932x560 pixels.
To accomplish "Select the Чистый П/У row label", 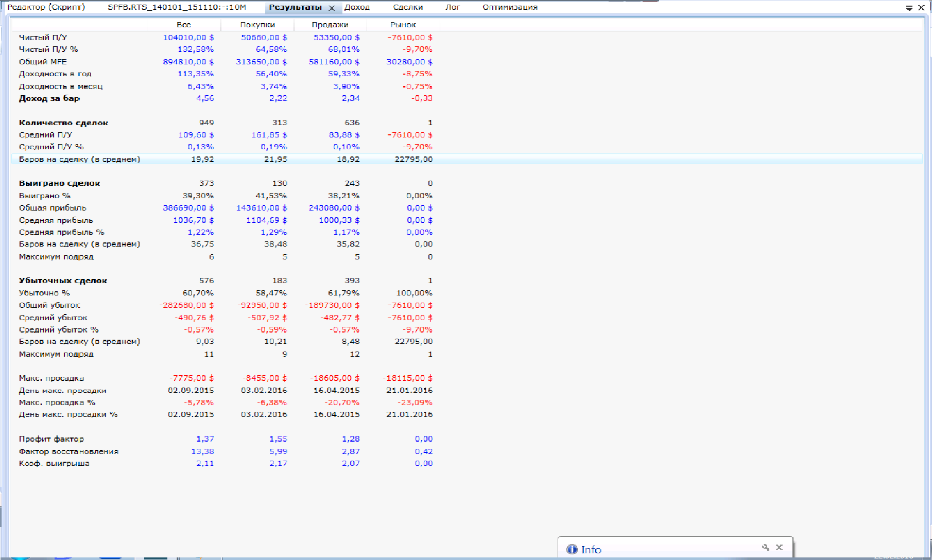I will coord(43,38).
